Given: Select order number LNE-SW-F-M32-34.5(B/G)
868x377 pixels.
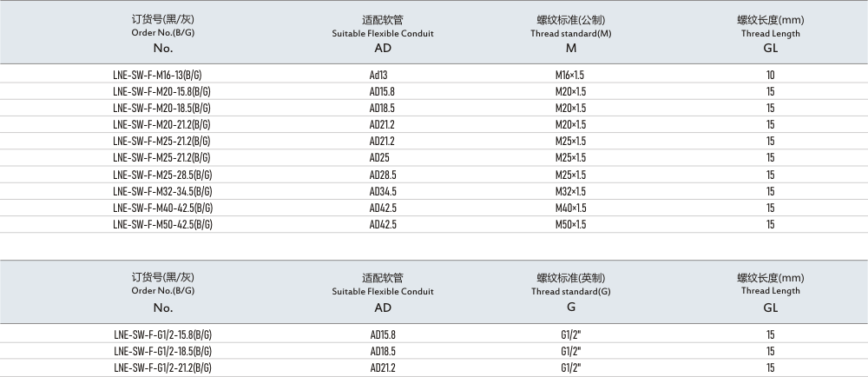Looking at the screenshot, I should pyautogui.click(x=162, y=191).
